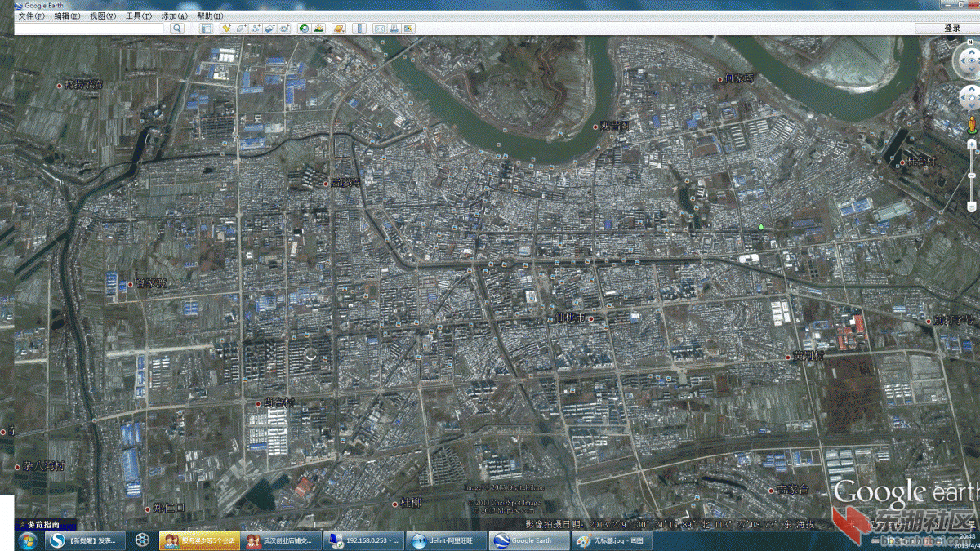This screenshot has height=551, width=980.
Task: Click the look-left arrow on eye control
Action: tap(964, 60)
